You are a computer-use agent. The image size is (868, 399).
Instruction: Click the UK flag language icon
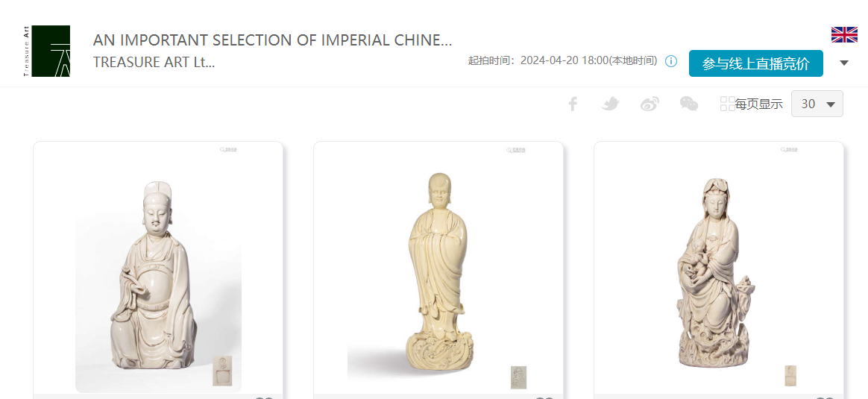844,34
